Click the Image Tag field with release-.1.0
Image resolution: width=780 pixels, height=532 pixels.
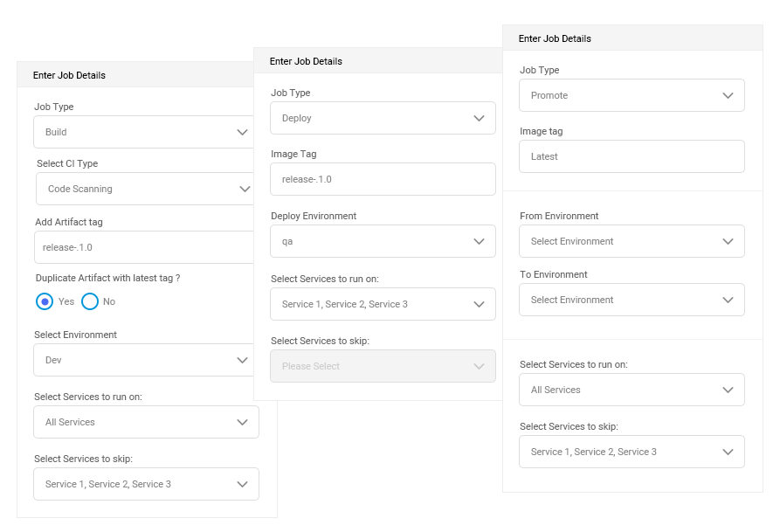[x=383, y=179]
